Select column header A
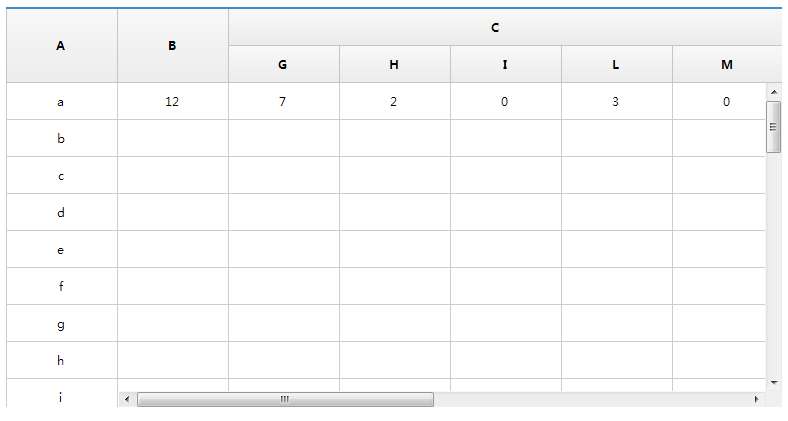 (61, 46)
